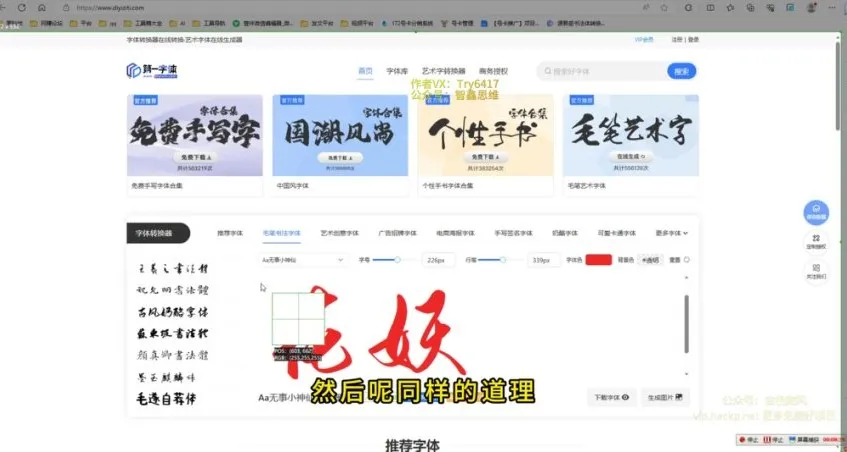The image size is (847, 452).
Task: Click the 生成图片 button
Action: [665, 397]
